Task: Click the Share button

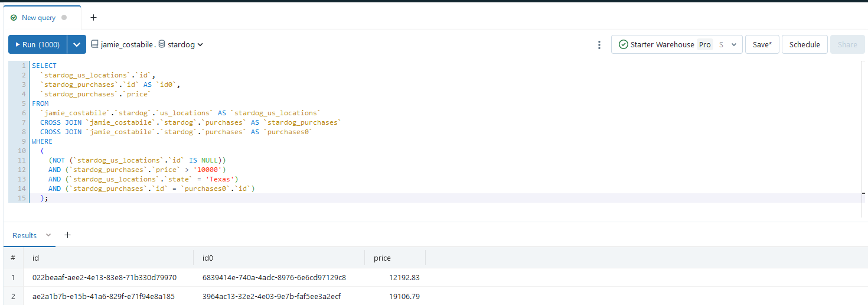Action: pyautogui.click(x=847, y=44)
